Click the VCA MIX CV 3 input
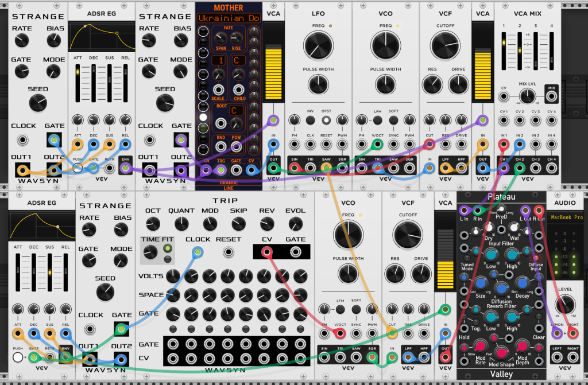Image resolution: width=588 pixels, height=385 pixels. [x=536, y=120]
